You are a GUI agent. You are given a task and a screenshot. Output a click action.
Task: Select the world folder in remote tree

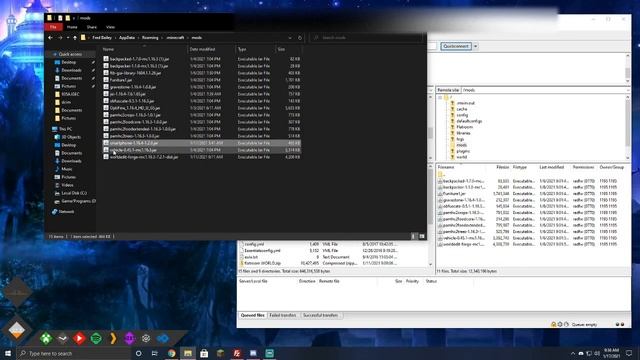click(x=461, y=157)
